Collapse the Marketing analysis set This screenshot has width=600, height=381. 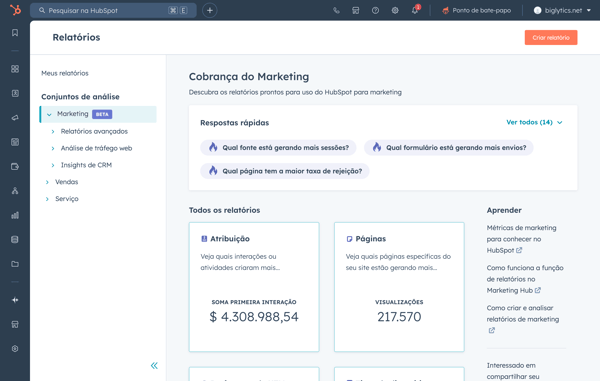[49, 114]
